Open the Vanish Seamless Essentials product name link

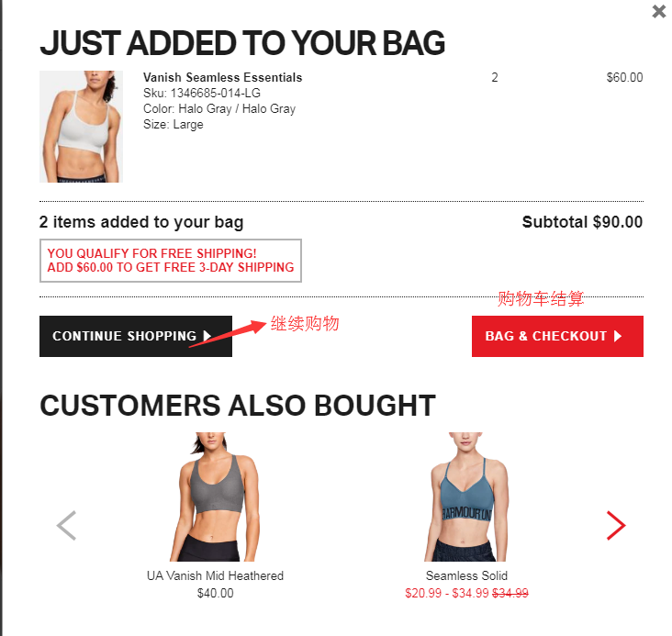[222, 78]
